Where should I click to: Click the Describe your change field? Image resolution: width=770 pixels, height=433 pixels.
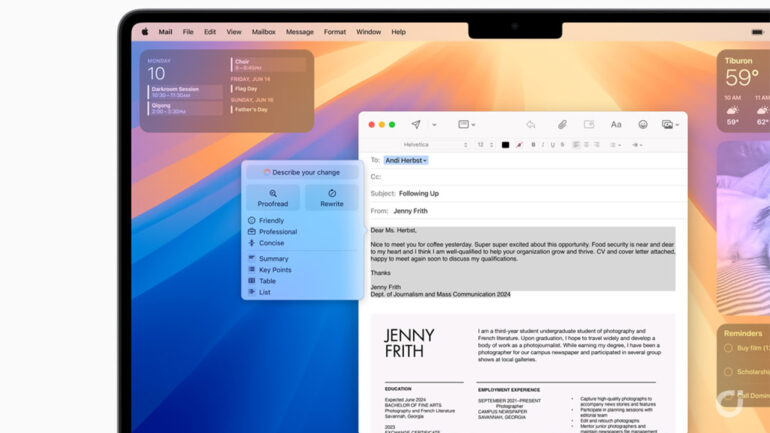[x=302, y=172]
